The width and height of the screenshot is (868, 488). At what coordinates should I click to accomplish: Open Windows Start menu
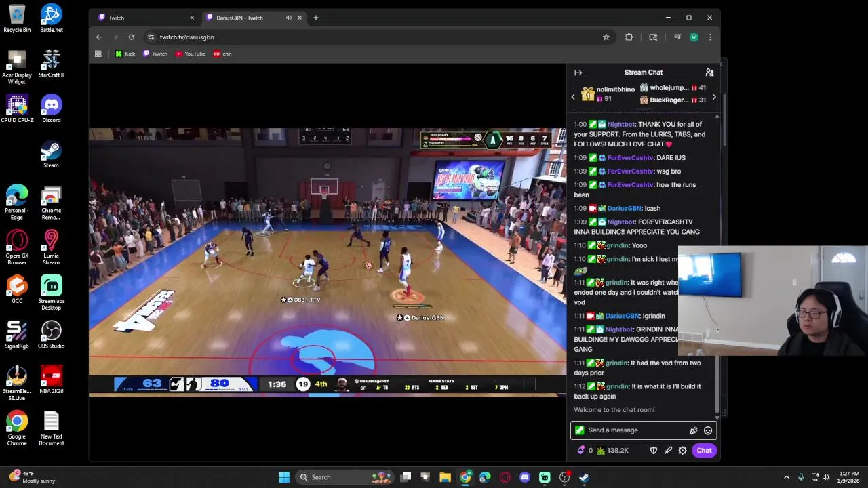[284, 477]
